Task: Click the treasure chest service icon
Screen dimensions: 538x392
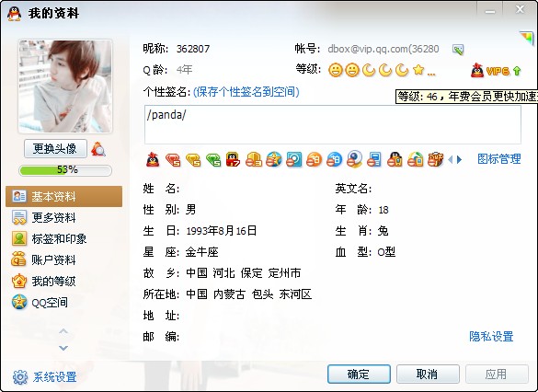Action: [x=435, y=159]
